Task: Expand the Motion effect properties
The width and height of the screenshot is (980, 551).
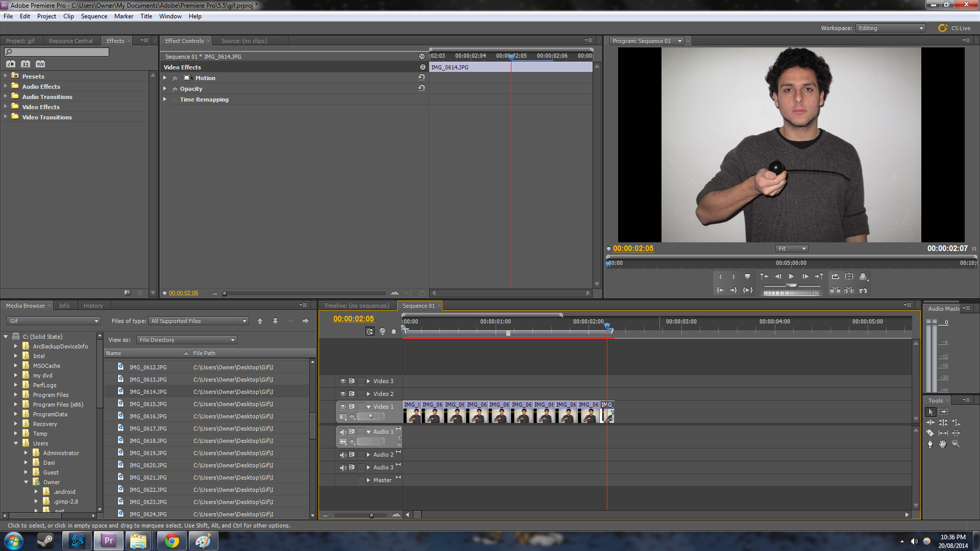Action: (x=165, y=78)
